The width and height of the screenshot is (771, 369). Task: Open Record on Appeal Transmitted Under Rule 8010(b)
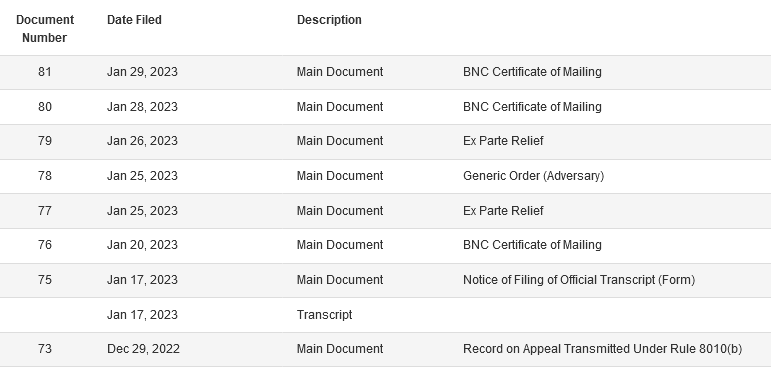coord(602,349)
